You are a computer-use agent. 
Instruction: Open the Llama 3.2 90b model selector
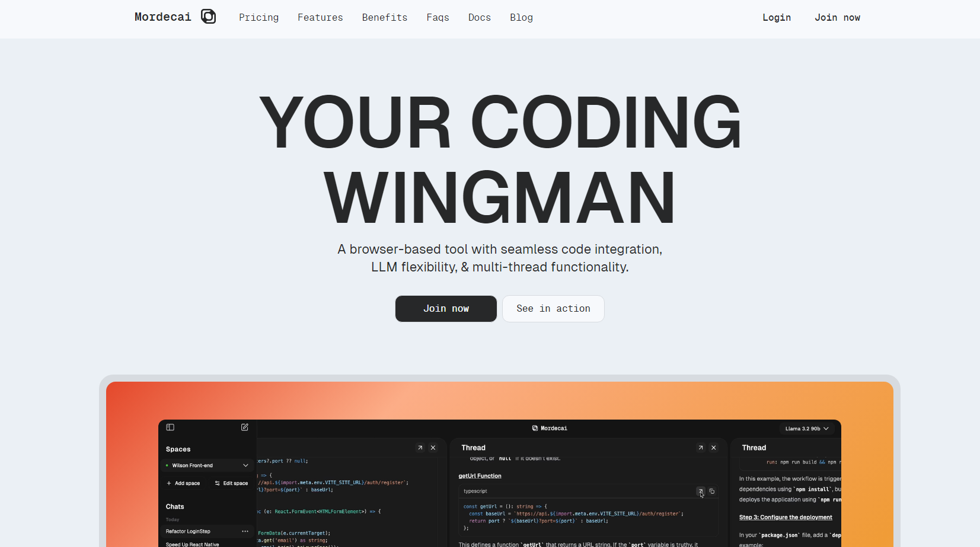coord(806,428)
